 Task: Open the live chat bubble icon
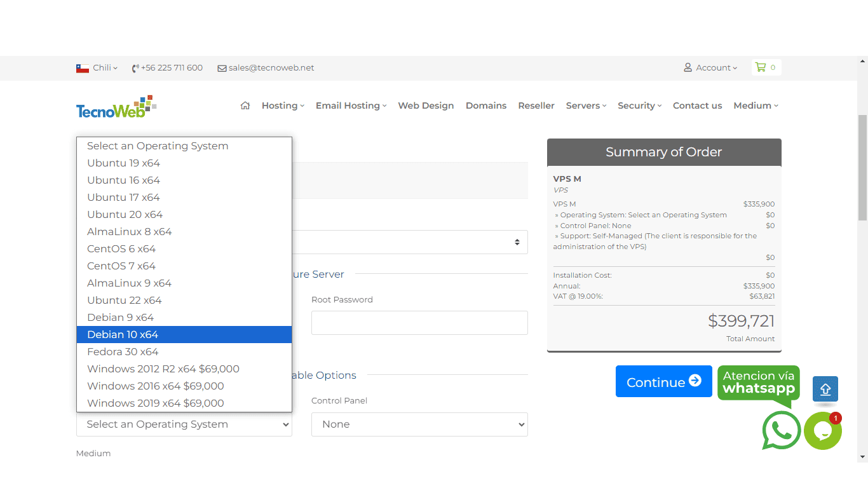[x=823, y=431]
